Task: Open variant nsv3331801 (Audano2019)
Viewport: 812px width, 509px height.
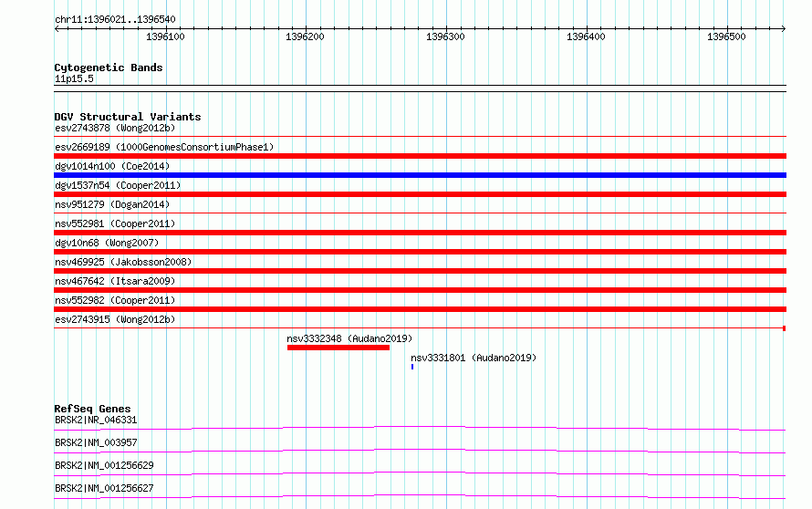Action: click(474, 358)
